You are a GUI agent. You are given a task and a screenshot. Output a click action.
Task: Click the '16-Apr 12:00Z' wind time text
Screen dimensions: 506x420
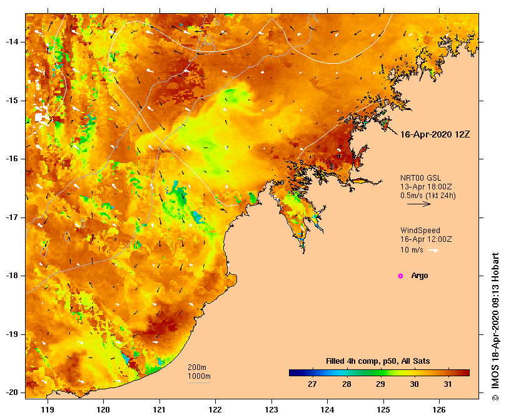(426, 239)
